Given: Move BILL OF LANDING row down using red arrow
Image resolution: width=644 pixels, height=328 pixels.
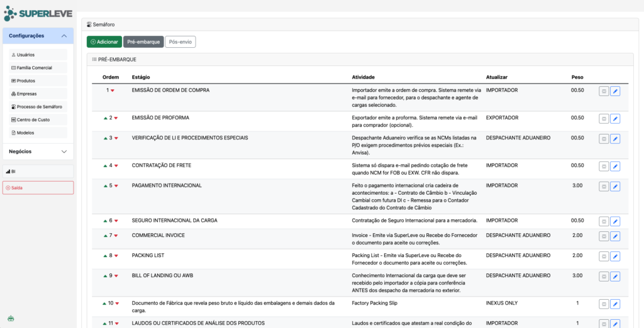Looking at the screenshot, I should pyautogui.click(x=116, y=276).
